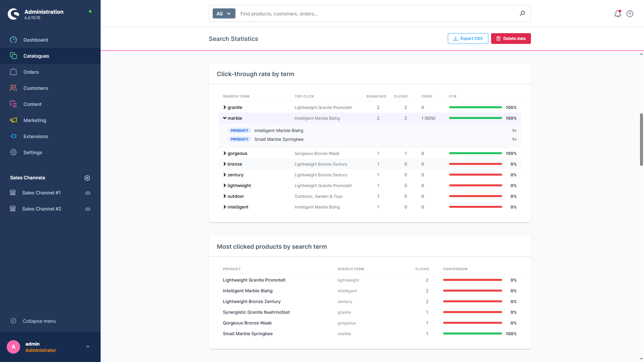Click the page vertical scrollbar thumb
The height and width of the screenshot is (362, 644).
tap(641, 139)
